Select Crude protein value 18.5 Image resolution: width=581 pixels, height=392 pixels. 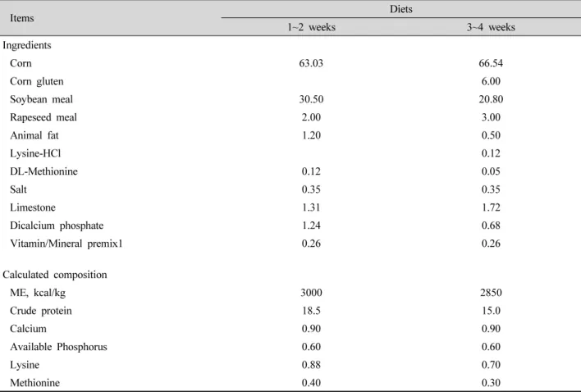coord(311,311)
